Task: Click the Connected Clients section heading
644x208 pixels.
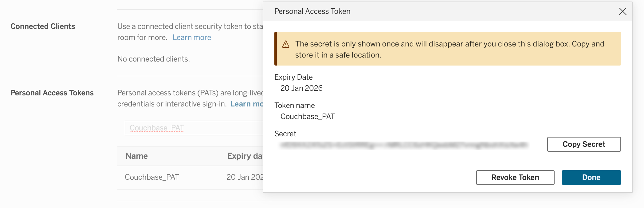Action: tap(43, 26)
